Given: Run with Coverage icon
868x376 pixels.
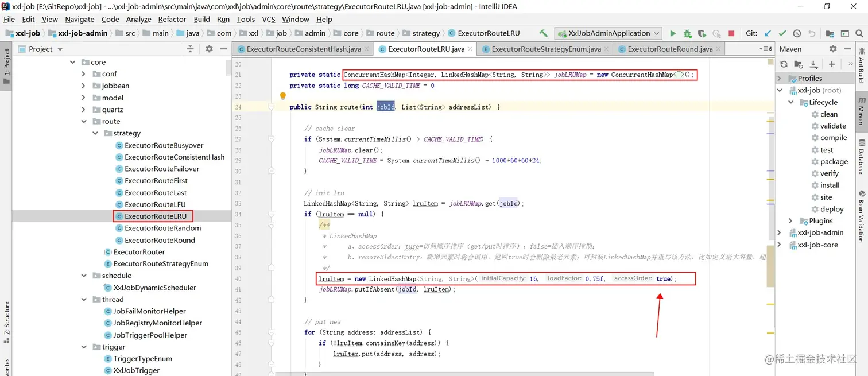Looking at the screenshot, I should click(x=702, y=33).
